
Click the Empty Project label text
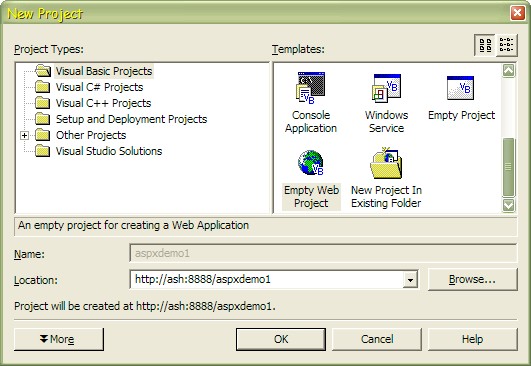(461, 115)
